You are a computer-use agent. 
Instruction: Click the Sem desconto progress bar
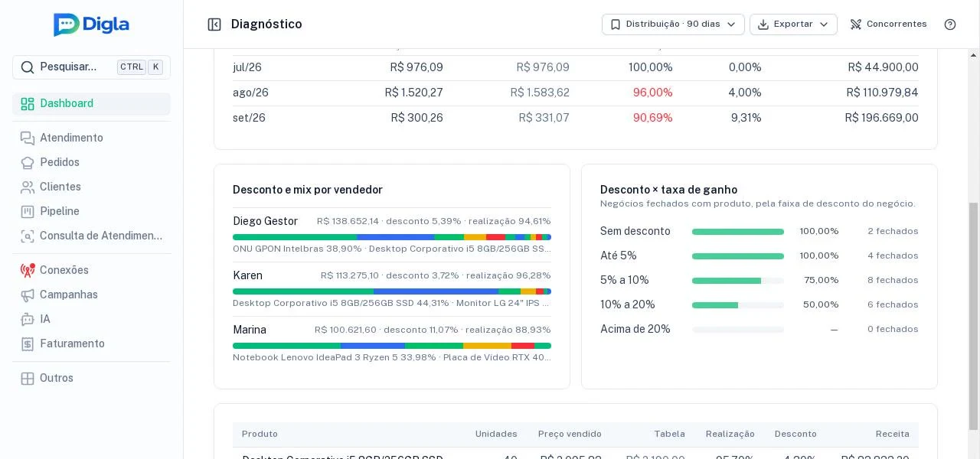tap(738, 232)
